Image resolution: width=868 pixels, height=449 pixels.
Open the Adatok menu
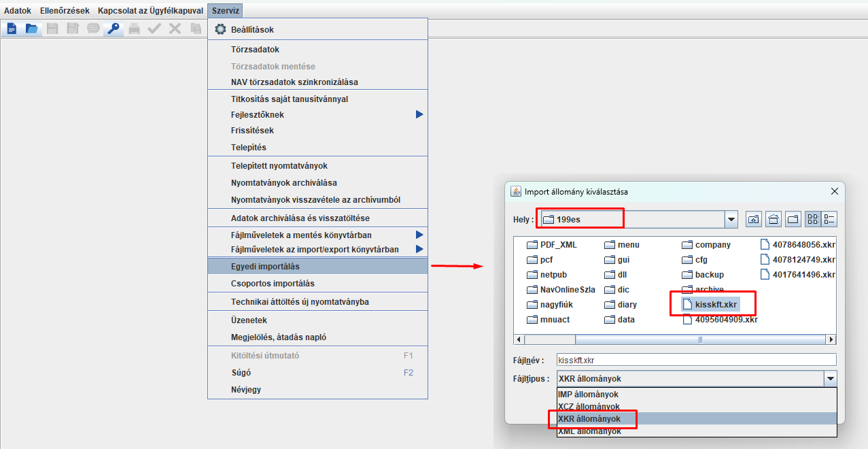pyautogui.click(x=18, y=11)
